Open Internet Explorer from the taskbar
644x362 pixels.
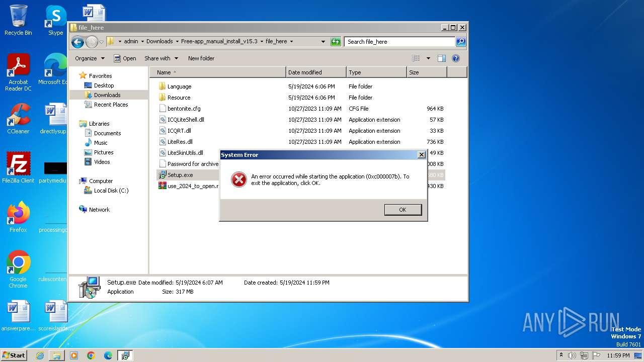point(40,355)
